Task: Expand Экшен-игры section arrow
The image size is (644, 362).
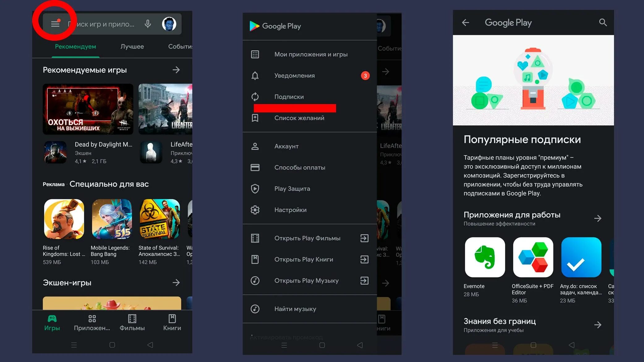Action: [x=177, y=283]
